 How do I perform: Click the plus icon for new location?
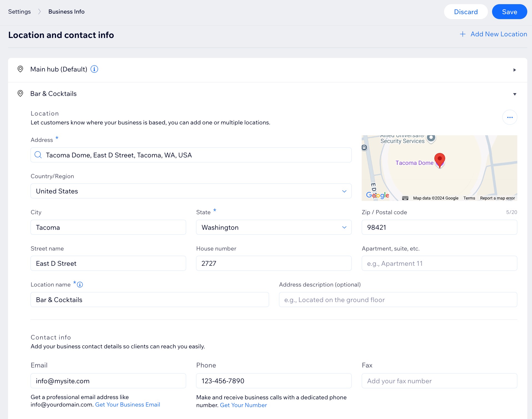(x=463, y=34)
